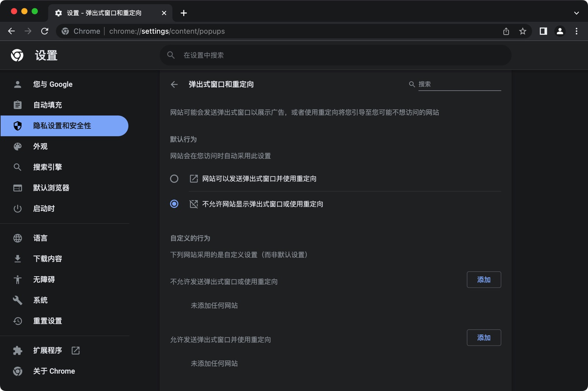
Task: Click the site info icon in address bar
Action: [x=65, y=31]
